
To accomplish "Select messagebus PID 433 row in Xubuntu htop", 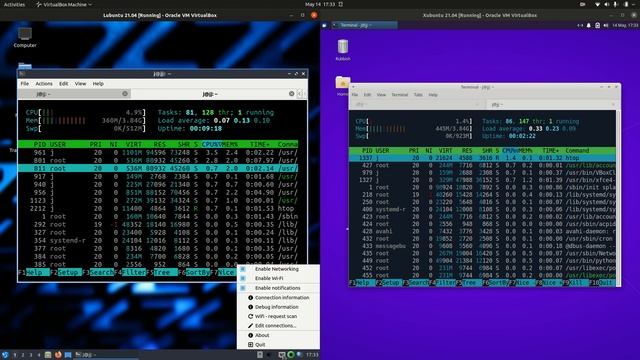I will click(x=482, y=246).
